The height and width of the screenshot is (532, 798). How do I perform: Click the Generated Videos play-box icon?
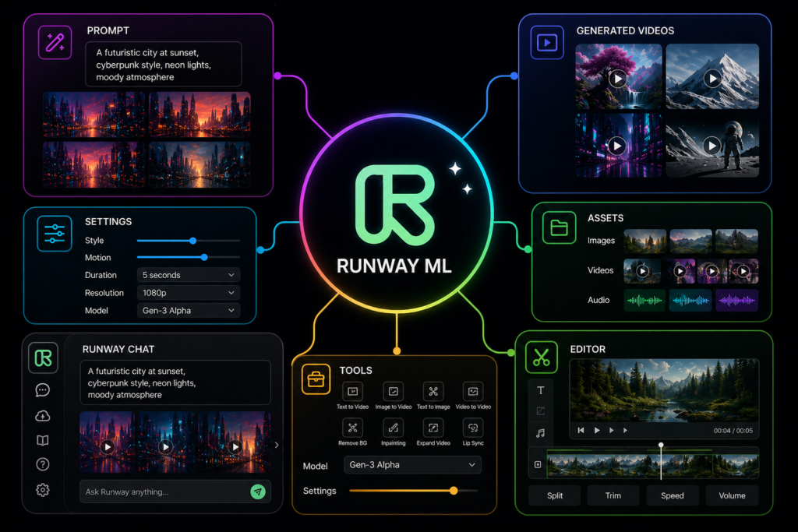[x=547, y=42]
